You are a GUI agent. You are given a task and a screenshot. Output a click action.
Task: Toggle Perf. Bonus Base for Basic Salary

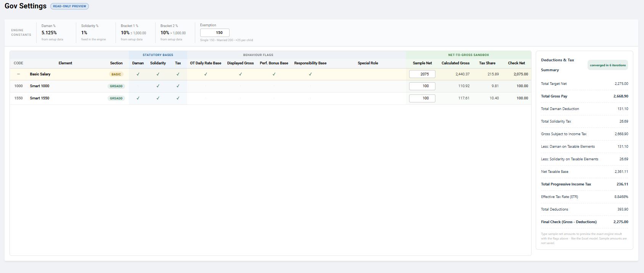coord(274,74)
